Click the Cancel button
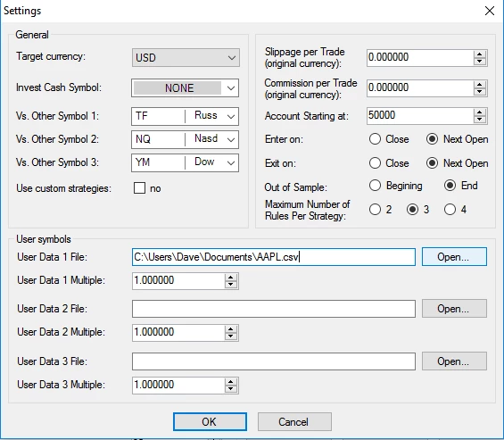 (x=294, y=421)
